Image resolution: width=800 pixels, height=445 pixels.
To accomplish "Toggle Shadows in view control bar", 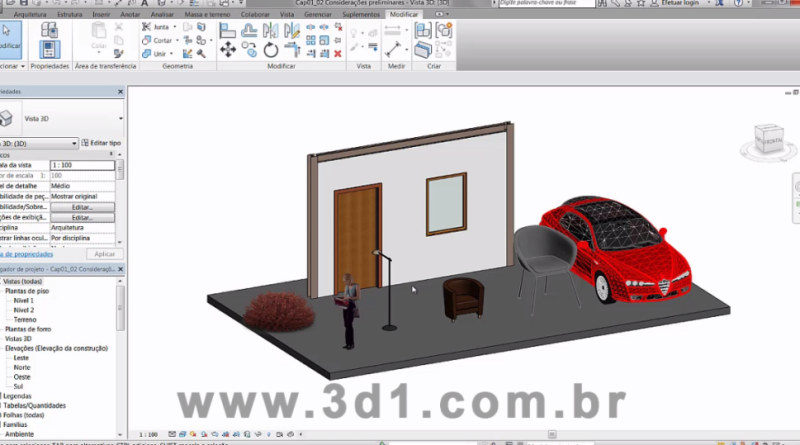I will click(x=204, y=434).
